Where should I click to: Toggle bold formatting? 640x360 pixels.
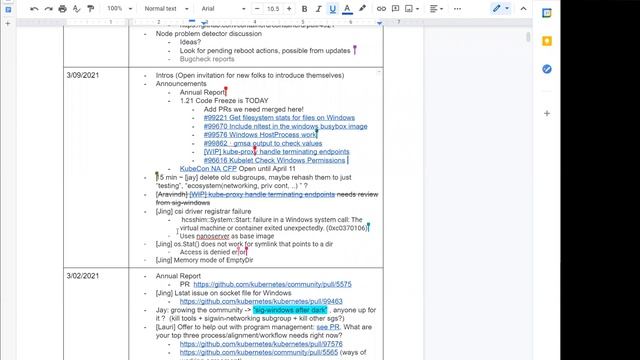click(x=304, y=9)
